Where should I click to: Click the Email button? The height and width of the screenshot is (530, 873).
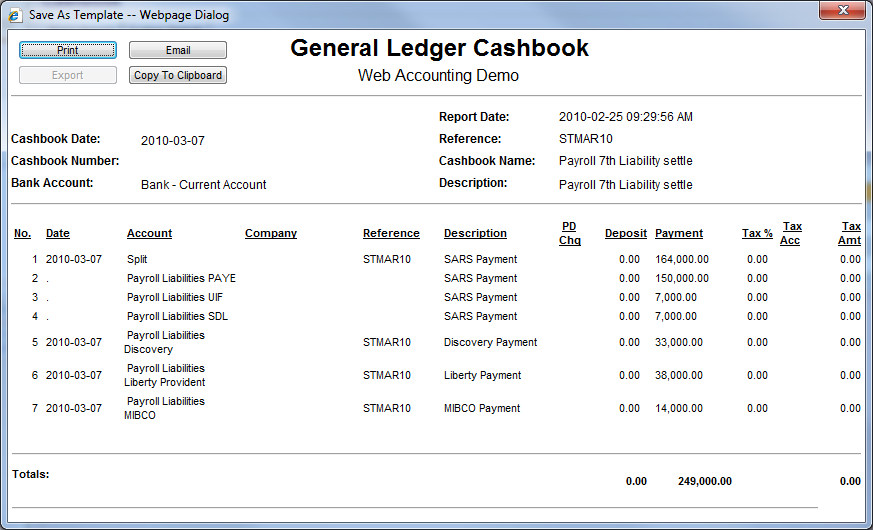pos(178,50)
